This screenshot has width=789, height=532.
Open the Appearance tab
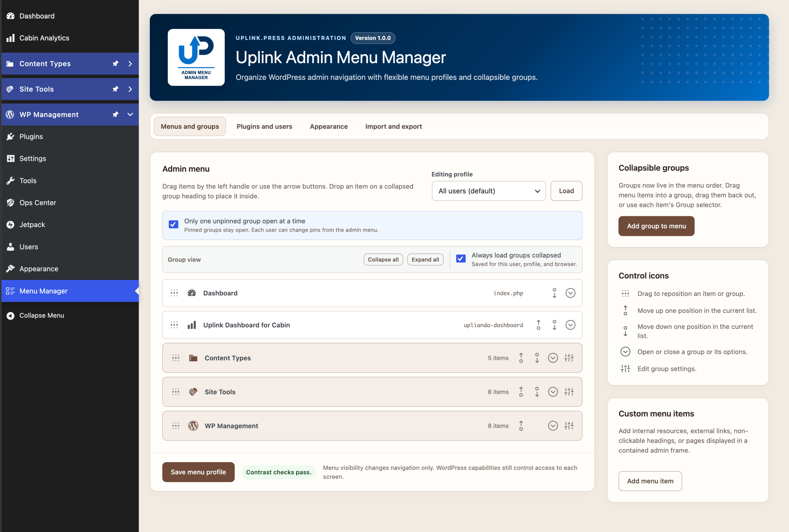329,127
